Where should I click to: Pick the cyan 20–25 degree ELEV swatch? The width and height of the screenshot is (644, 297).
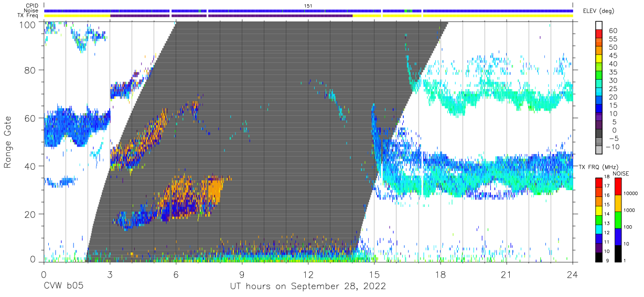point(599,93)
